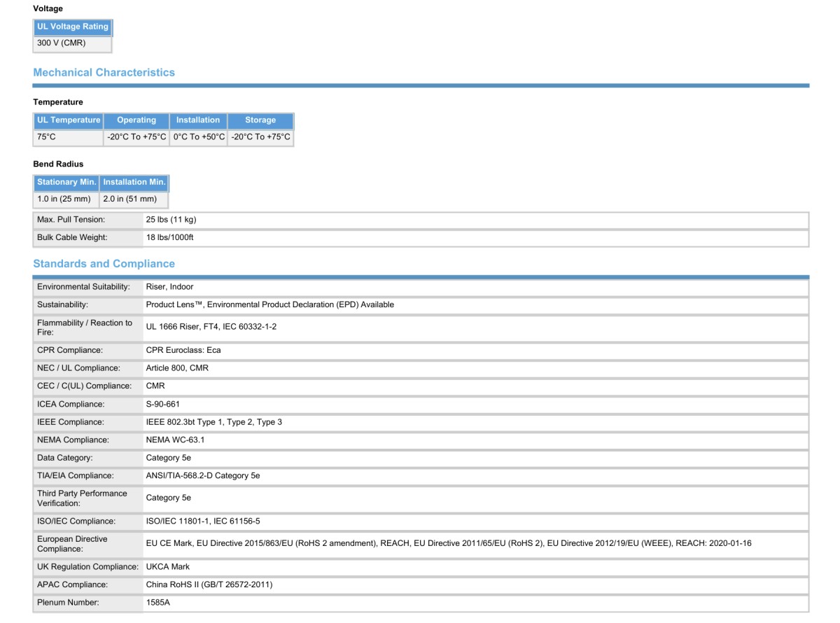Select the CPR Euroclass: Eca value
The height and width of the screenshot is (623, 840).
point(183,350)
